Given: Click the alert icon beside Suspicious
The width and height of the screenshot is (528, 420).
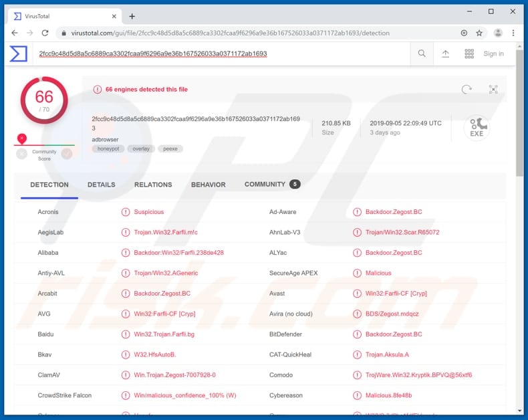Looking at the screenshot, I should click(x=126, y=212).
